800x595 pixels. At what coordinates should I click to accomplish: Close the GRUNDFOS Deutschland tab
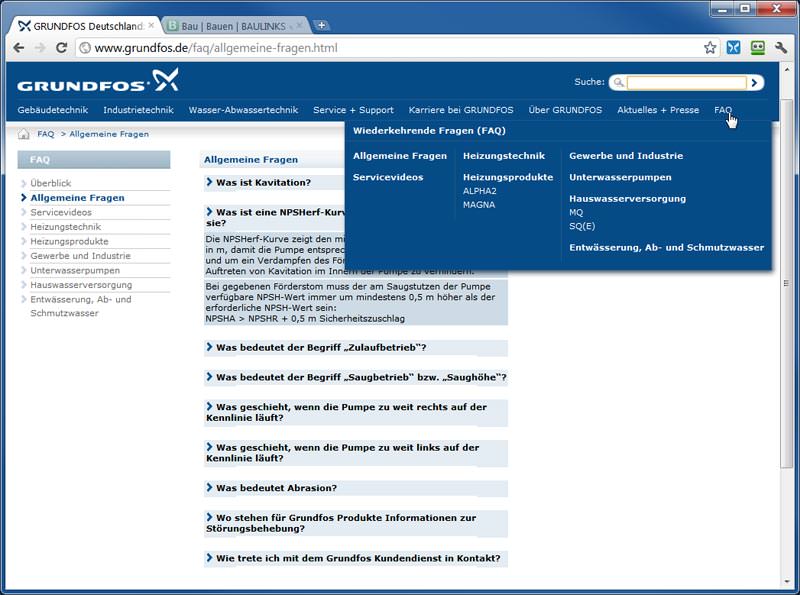point(151,25)
